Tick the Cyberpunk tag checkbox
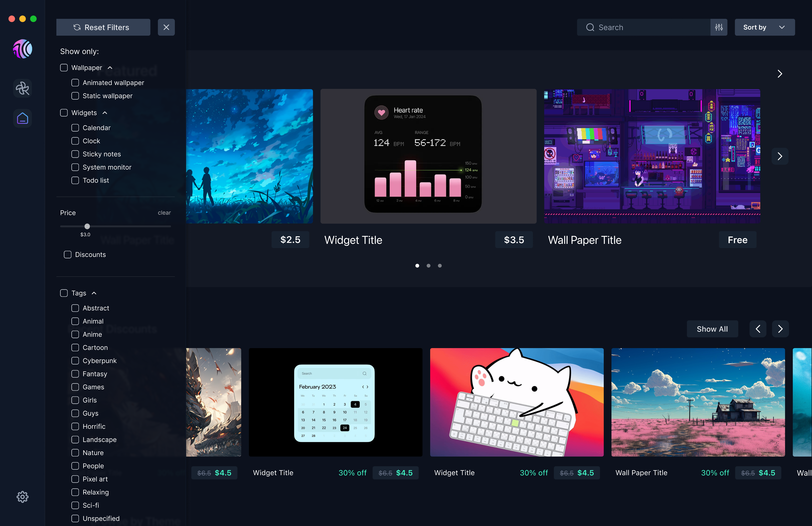 75,361
